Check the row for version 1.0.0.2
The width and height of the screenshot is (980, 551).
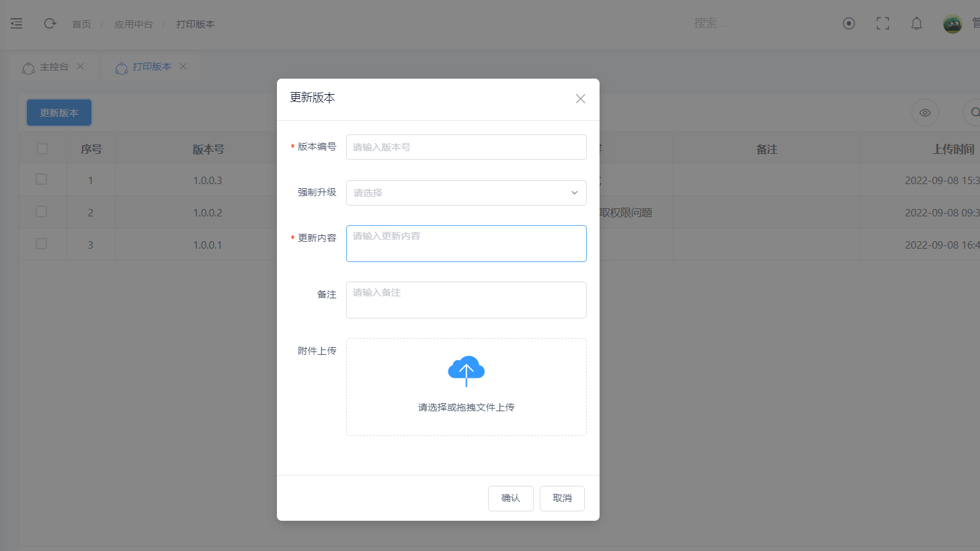[x=42, y=212]
